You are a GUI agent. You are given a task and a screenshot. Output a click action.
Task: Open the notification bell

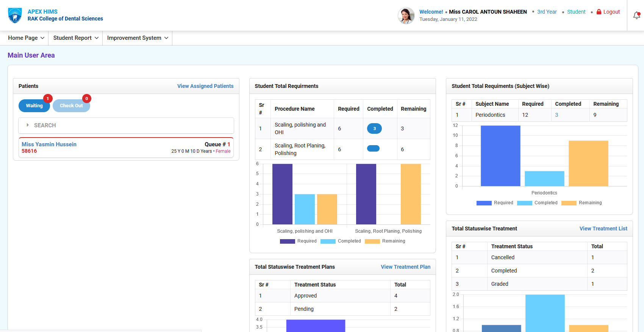pyautogui.click(x=637, y=16)
